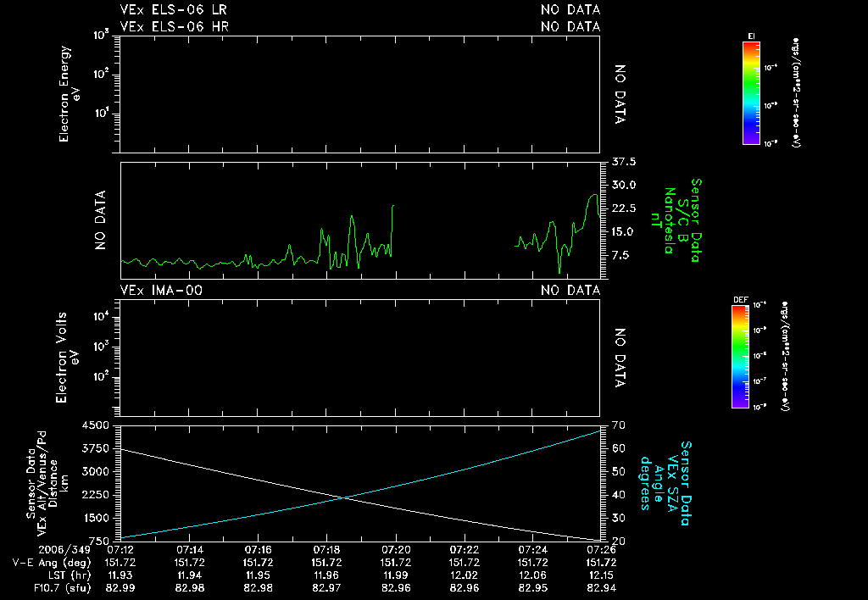868x600 pixels.
Task: Click the LST value 11.99
Action: point(395,575)
